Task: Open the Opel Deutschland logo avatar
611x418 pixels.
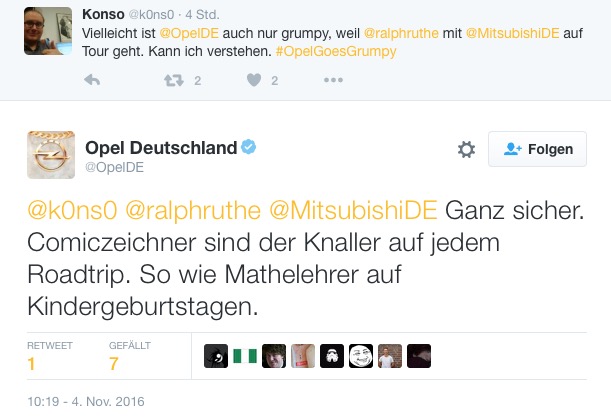Action: tap(51, 155)
